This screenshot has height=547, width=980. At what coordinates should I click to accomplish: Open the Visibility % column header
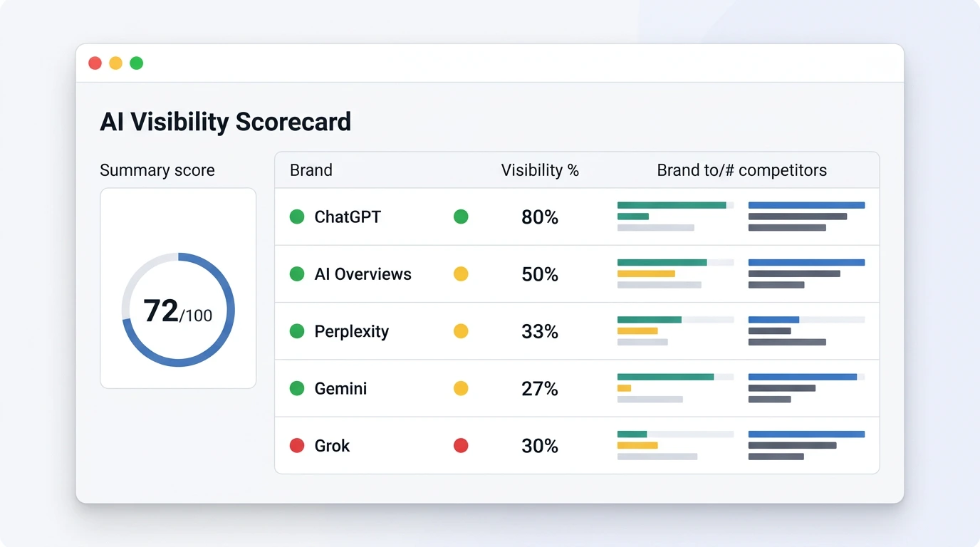point(539,170)
